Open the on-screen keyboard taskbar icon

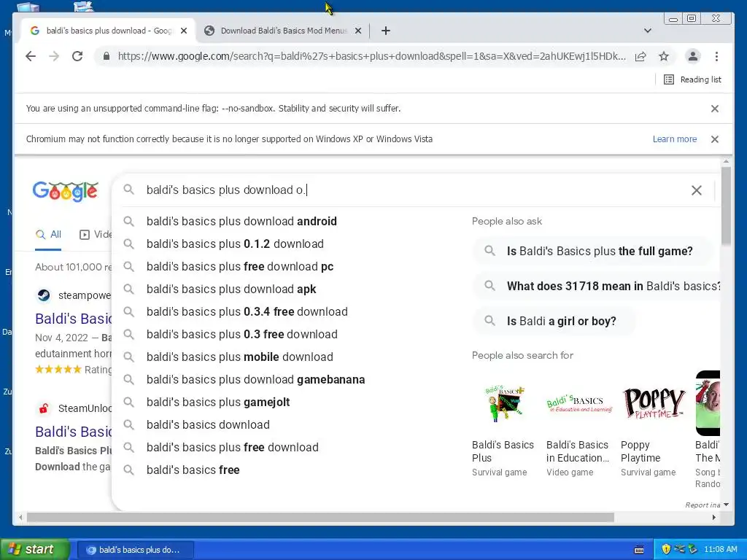[639, 550]
